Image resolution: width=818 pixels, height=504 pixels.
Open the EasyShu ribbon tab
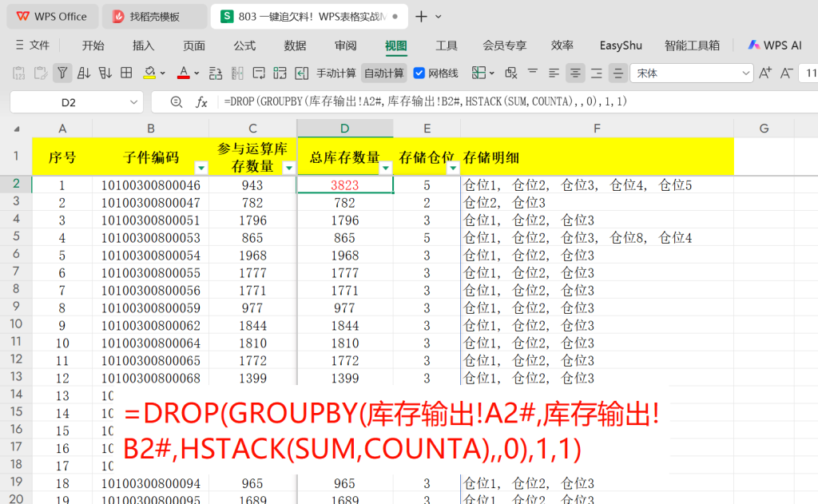[621, 46]
